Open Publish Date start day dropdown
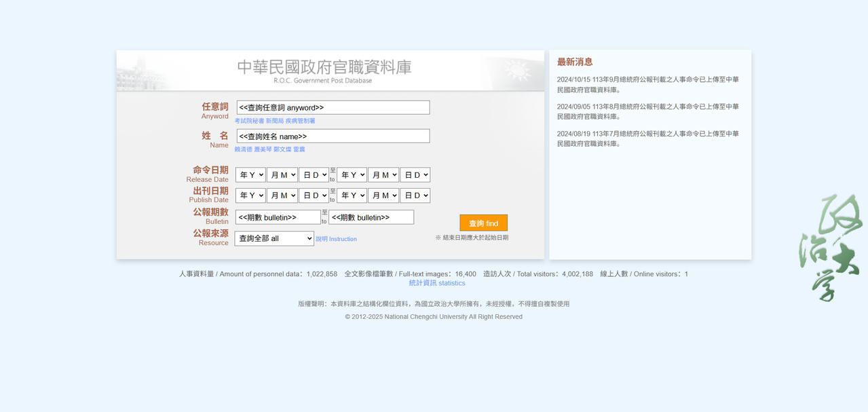This screenshot has width=868, height=412. pyautogui.click(x=314, y=195)
